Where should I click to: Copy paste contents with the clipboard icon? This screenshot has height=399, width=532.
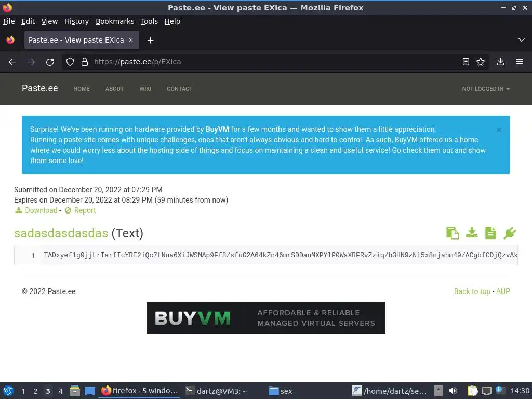point(453,233)
